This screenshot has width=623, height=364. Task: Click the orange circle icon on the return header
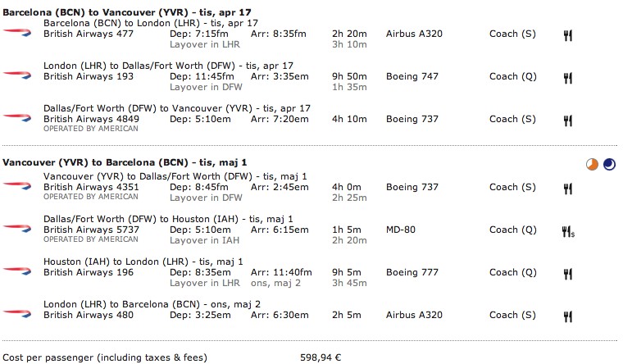tap(592, 164)
